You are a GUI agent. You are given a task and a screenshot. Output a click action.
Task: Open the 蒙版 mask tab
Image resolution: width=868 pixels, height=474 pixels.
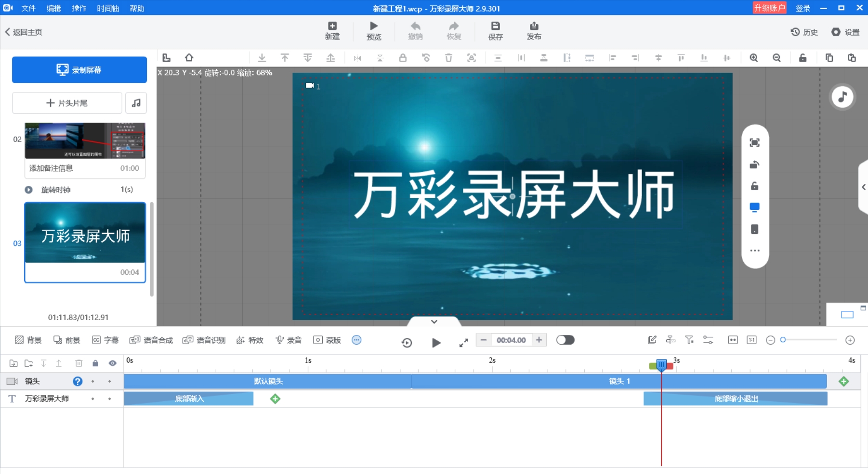[x=327, y=340]
